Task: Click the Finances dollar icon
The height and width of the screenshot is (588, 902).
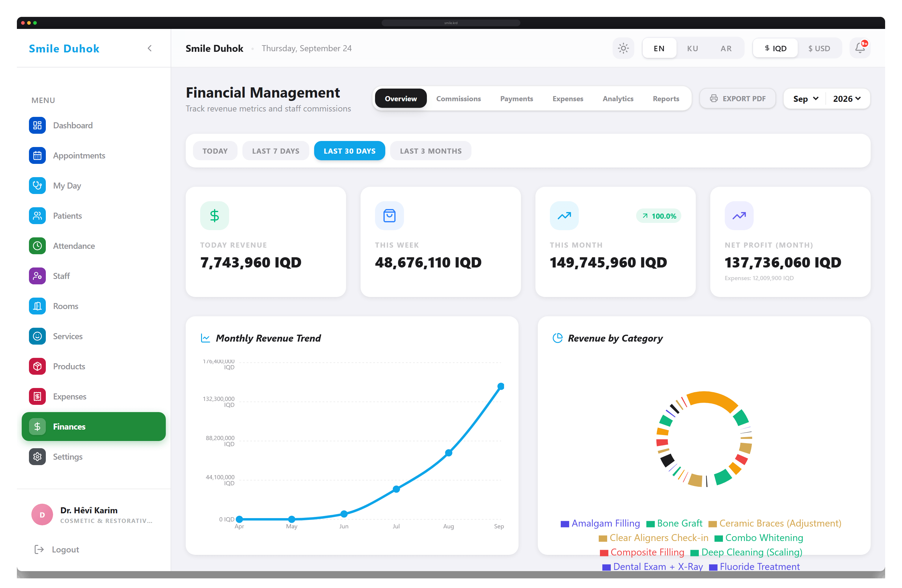Action: pyautogui.click(x=37, y=426)
